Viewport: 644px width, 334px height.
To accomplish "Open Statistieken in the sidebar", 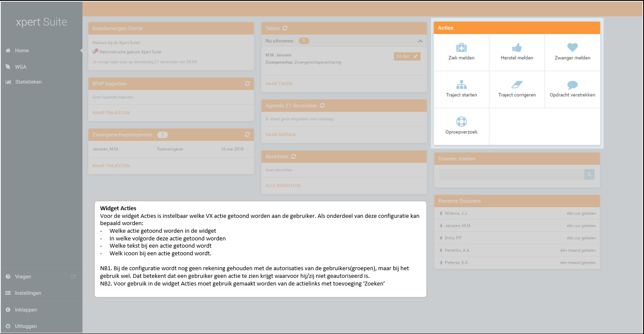I will (28, 82).
